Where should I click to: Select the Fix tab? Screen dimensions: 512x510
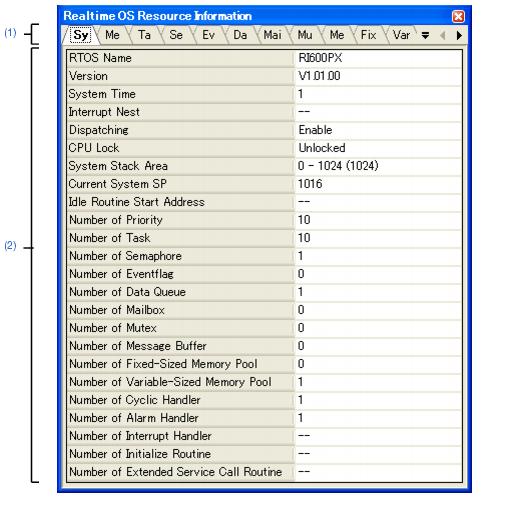click(x=368, y=35)
